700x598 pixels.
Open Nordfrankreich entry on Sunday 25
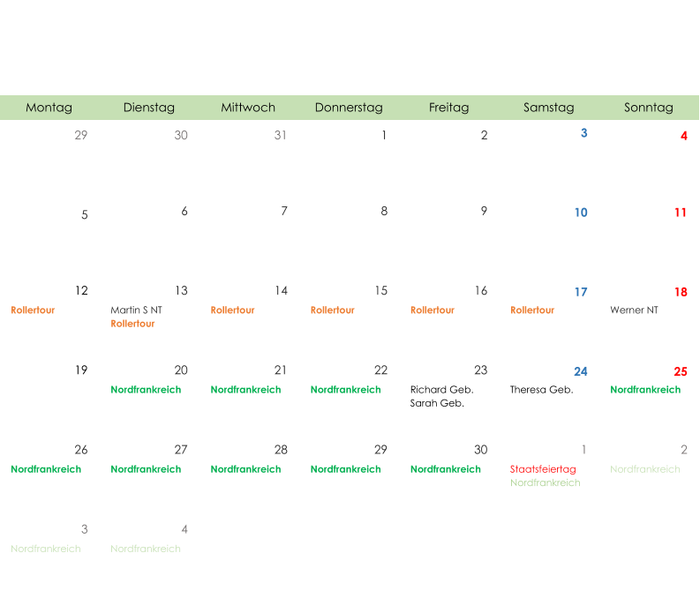645,390
